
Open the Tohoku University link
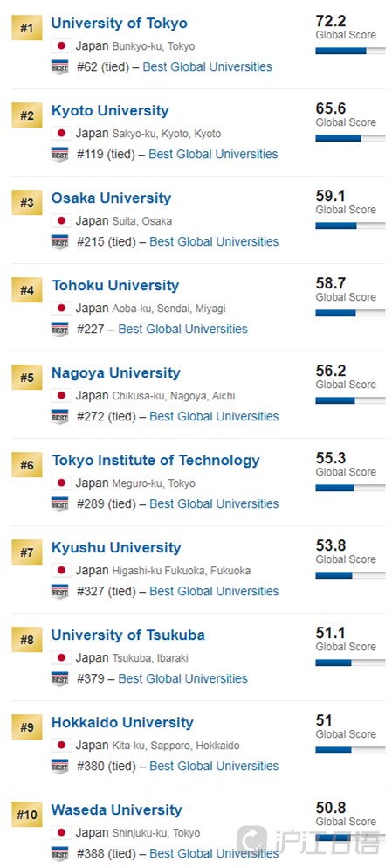[115, 286]
